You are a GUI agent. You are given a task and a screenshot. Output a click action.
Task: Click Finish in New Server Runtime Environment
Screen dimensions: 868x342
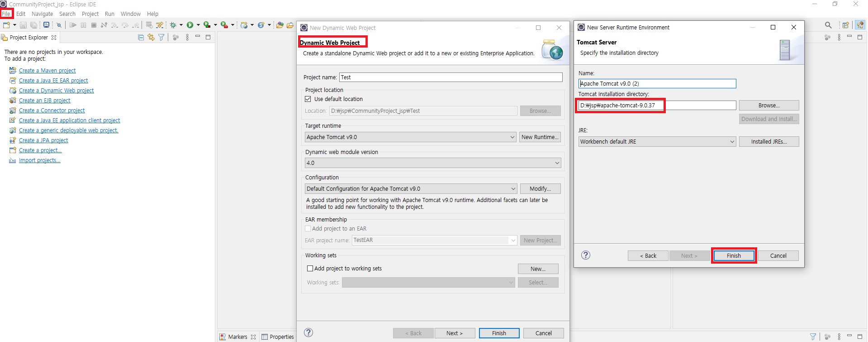click(x=734, y=255)
